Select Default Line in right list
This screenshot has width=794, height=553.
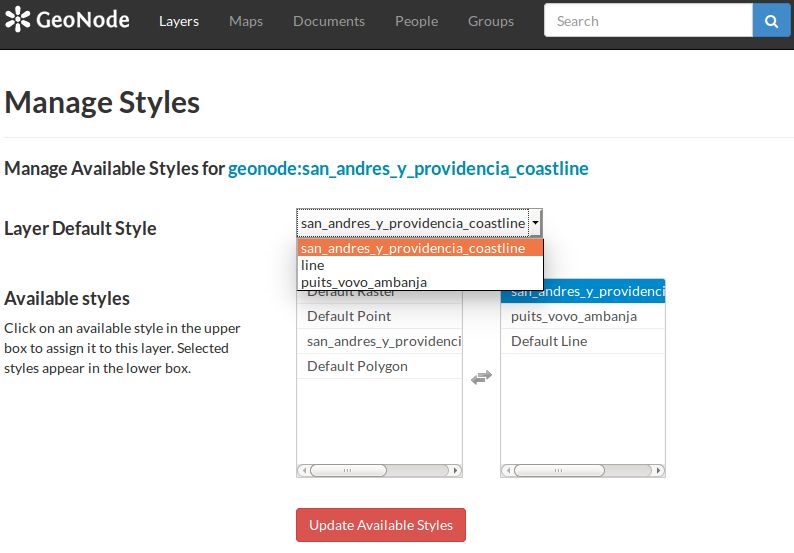[x=583, y=341]
